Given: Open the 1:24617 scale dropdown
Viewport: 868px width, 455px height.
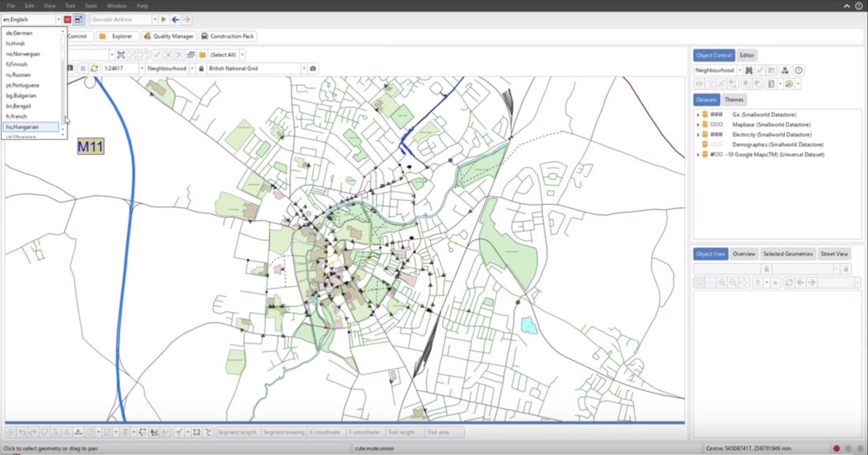Looking at the screenshot, I should [142, 68].
